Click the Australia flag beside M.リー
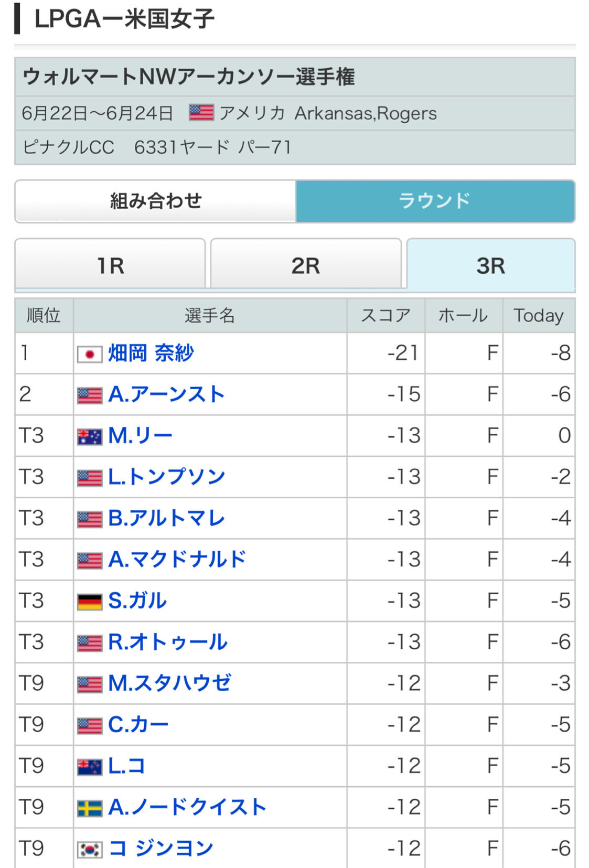 (x=90, y=437)
